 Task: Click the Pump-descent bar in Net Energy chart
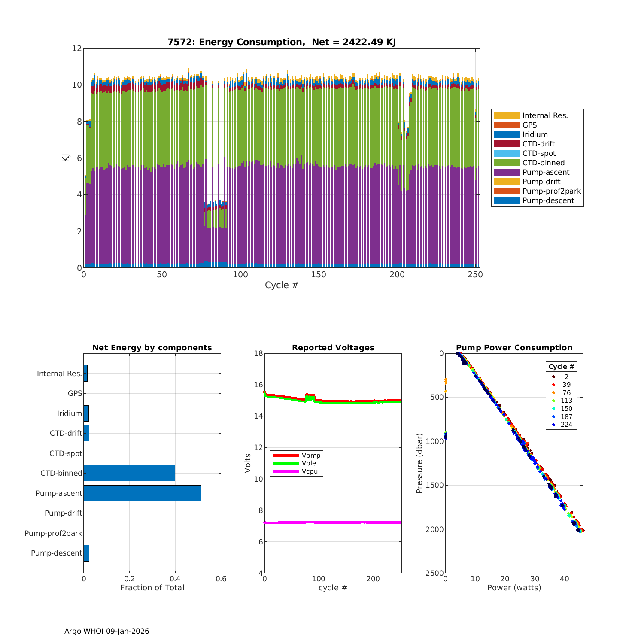tap(86, 553)
